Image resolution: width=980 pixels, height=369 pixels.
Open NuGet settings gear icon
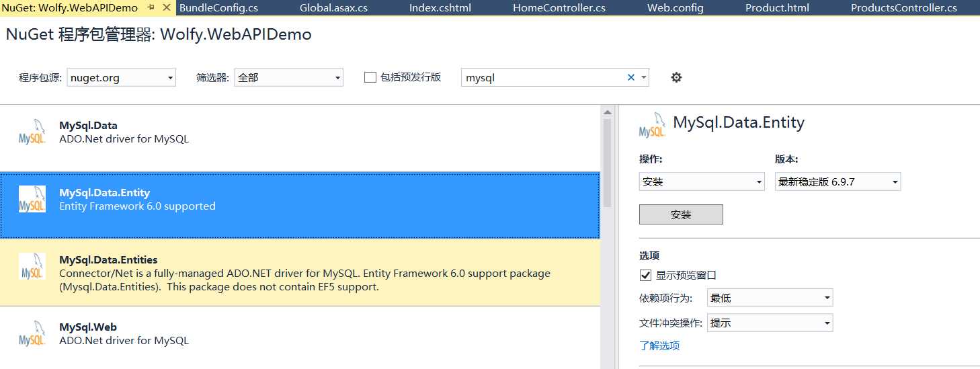click(676, 77)
